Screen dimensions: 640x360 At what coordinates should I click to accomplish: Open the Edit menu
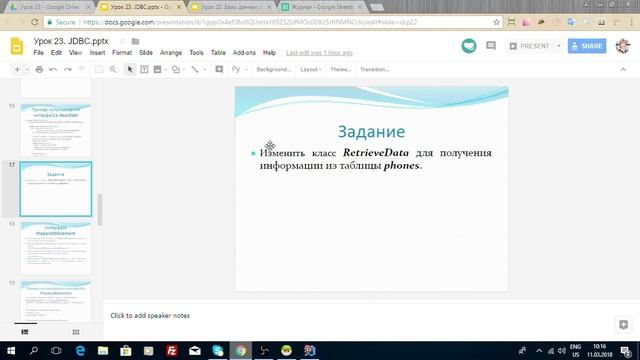pos(56,53)
